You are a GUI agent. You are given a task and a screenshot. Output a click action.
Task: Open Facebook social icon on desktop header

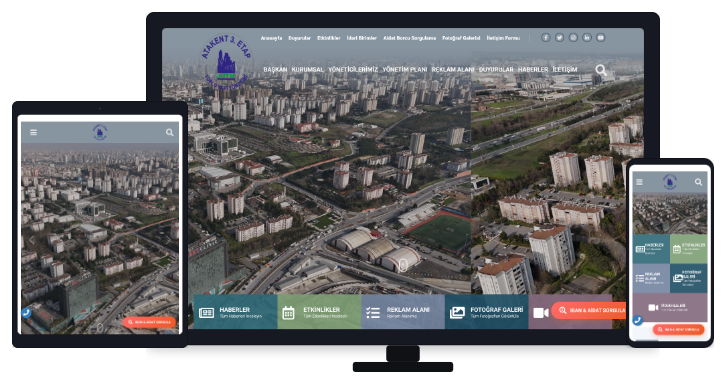pos(545,38)
